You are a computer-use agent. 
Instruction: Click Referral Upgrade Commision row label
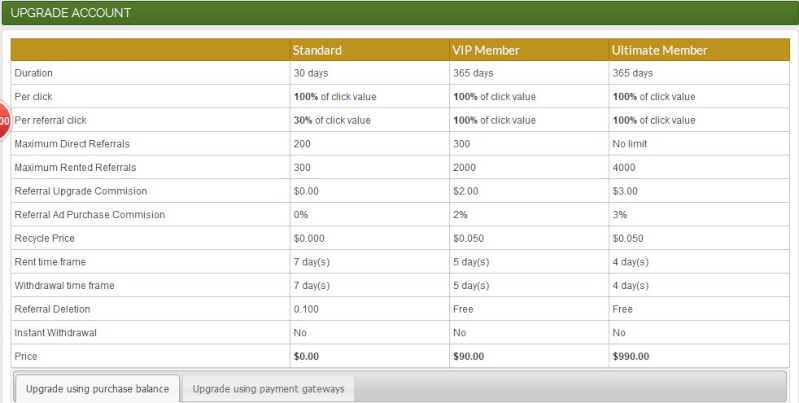81,191
